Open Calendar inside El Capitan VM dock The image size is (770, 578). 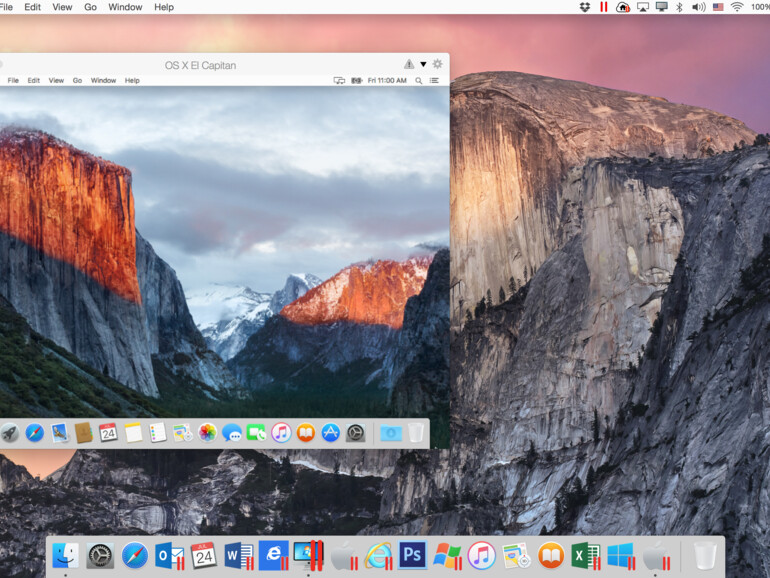point(108,433)
